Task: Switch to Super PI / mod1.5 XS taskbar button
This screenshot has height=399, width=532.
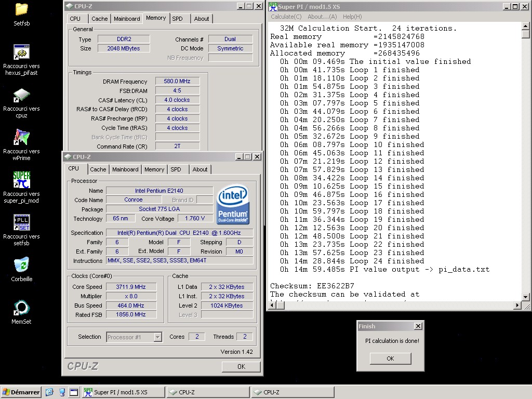Action: click(x=124, y=392)
